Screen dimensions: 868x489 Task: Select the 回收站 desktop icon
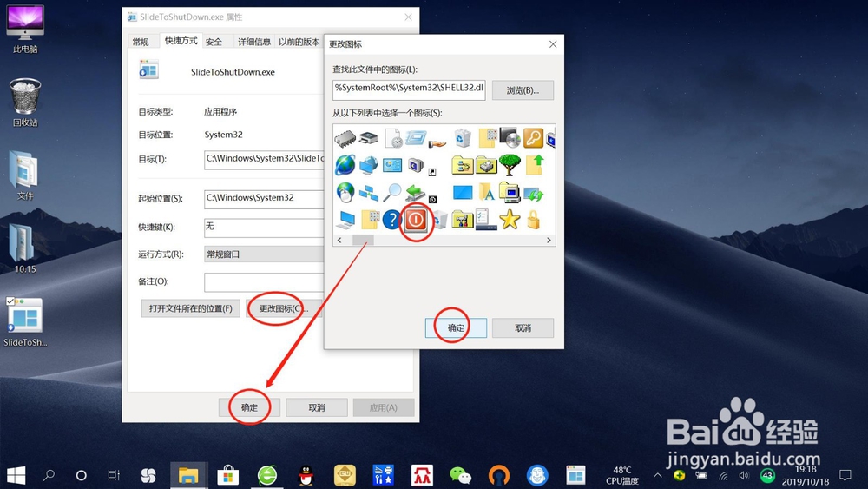click(x=25, y=102)
